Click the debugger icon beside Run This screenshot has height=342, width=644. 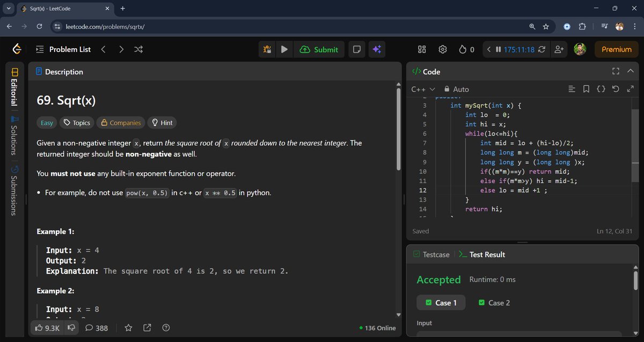[267, 49]
